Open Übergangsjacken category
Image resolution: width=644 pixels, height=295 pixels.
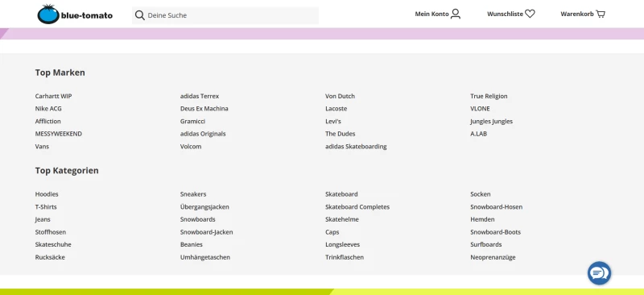(x=204, y=207)
